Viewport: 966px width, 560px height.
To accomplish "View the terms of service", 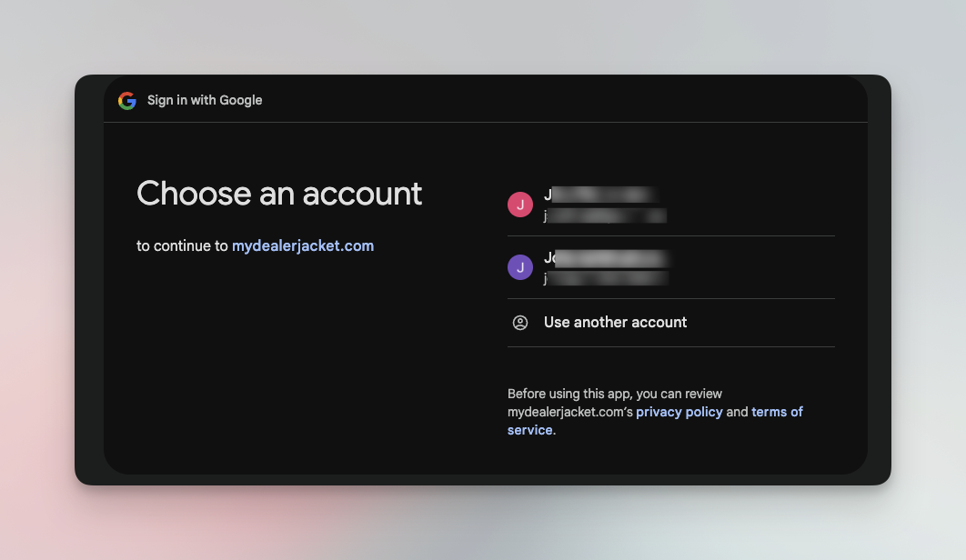I will [777, 411].
